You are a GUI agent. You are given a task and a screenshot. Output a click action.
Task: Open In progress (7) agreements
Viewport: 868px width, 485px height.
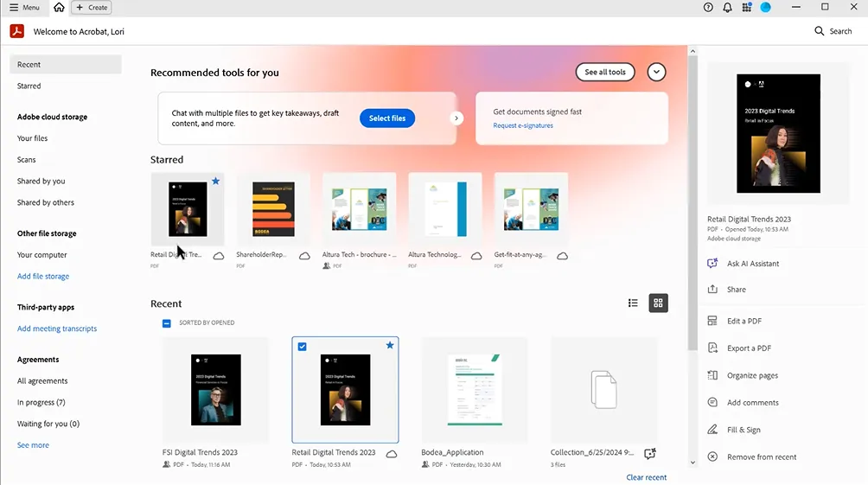(41, 402)
